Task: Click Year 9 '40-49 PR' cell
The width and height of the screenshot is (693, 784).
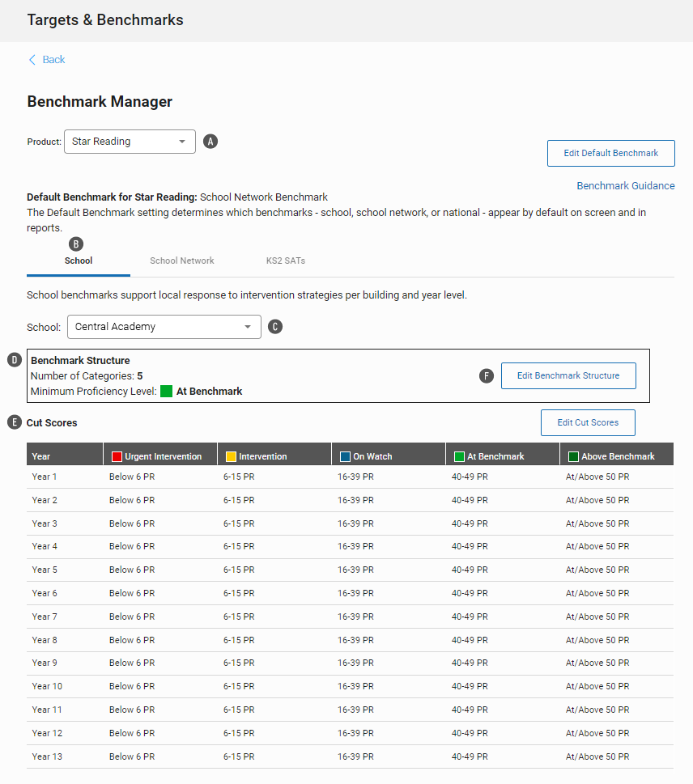Action: click(x=470, y=663)
